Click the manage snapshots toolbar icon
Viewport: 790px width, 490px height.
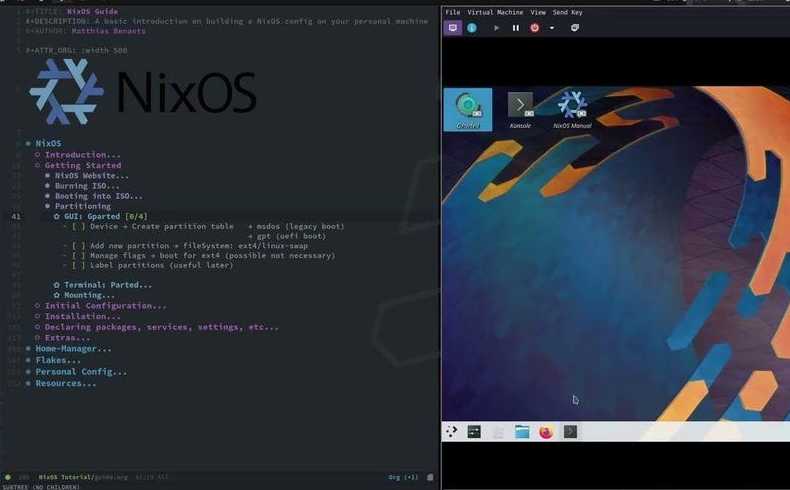click(x=574, y=28)
